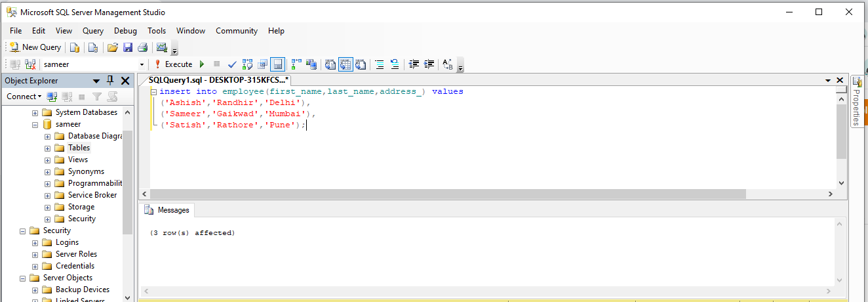Click the Increase Indent icon
Viewport: 868px width, 302px height.
pos(429,64)
